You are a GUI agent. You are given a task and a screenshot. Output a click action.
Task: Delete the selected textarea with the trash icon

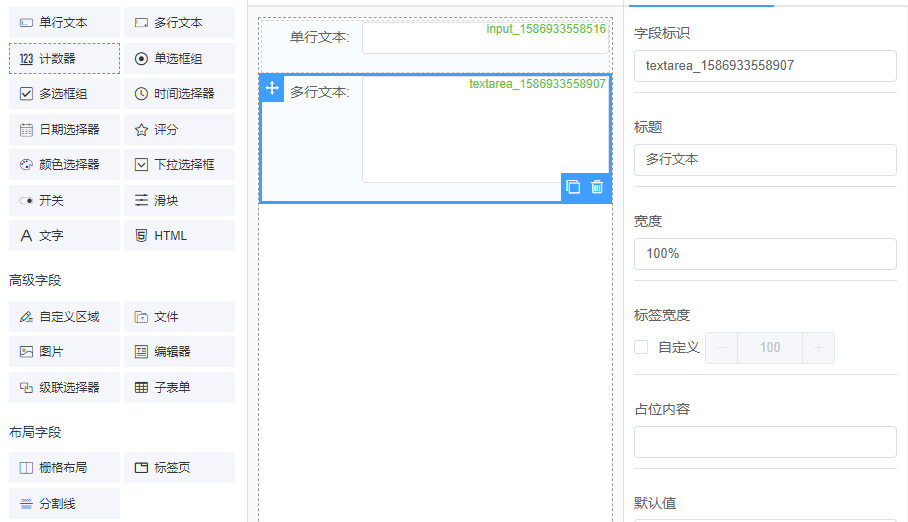[597, 187]
